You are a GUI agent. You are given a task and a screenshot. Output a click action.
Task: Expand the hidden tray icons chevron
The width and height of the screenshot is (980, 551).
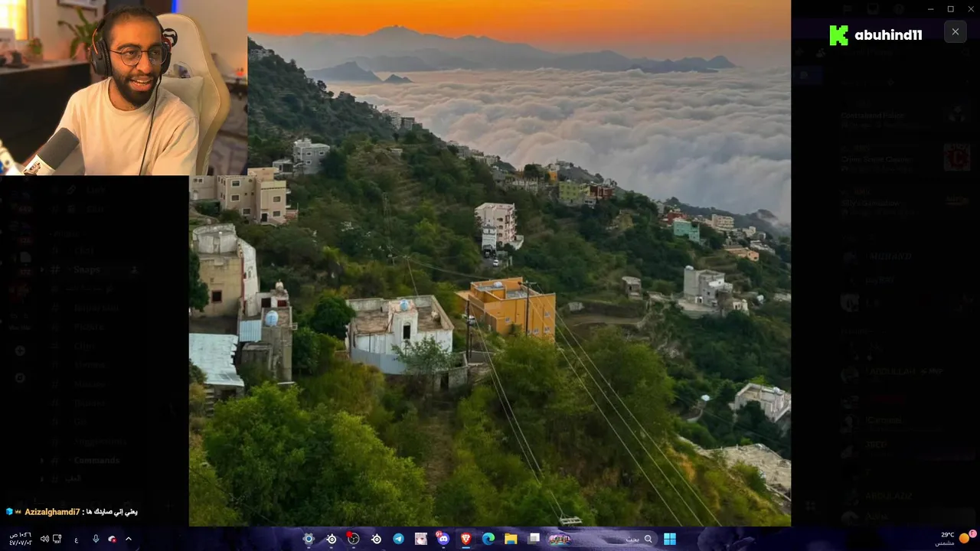pos(129,539)
